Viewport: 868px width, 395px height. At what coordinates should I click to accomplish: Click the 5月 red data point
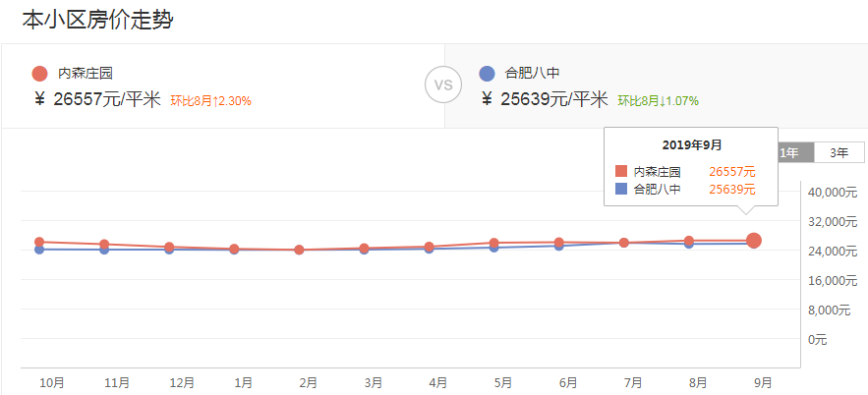tap(494, 243)
